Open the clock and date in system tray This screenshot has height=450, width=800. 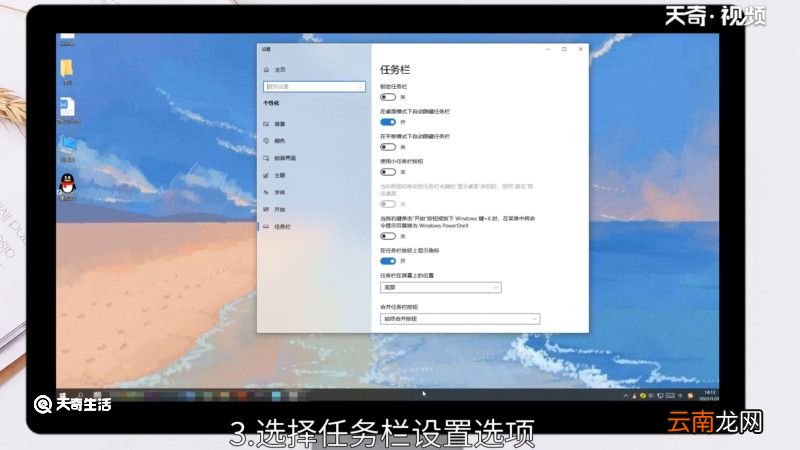click(x=709, y=395)
